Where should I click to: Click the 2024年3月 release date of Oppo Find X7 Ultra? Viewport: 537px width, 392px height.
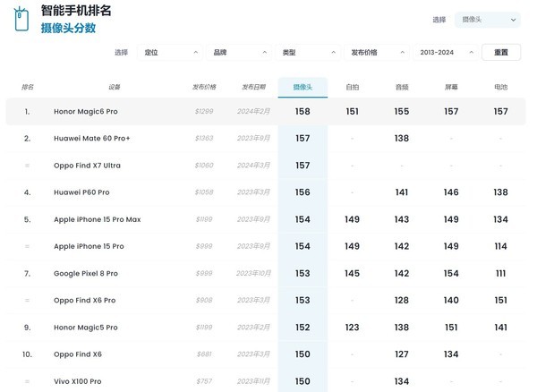254,166
